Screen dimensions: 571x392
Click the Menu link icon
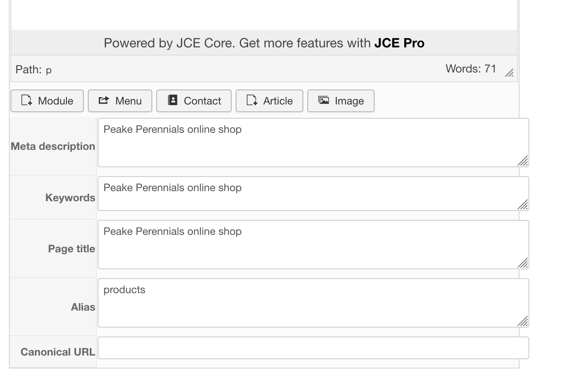pyautogui.click(x=104, y=100)
